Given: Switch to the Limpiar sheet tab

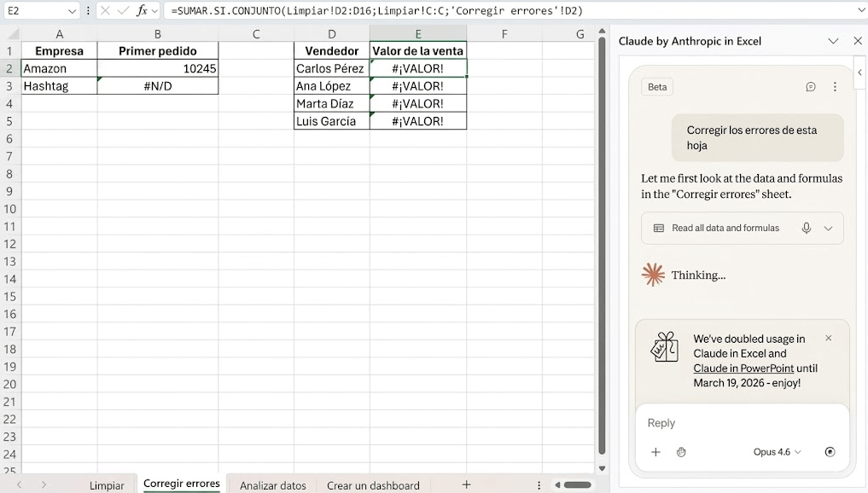Looking at the screenshot, I should point(107,485).
